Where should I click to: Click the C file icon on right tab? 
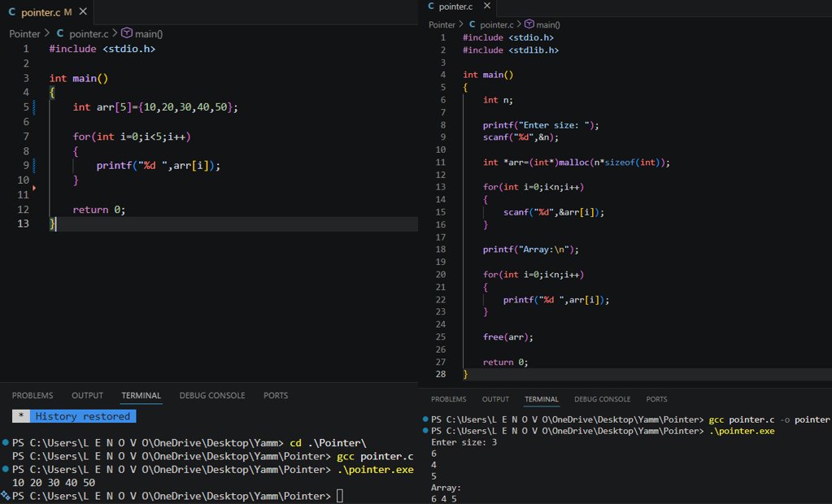pos(431,6)
